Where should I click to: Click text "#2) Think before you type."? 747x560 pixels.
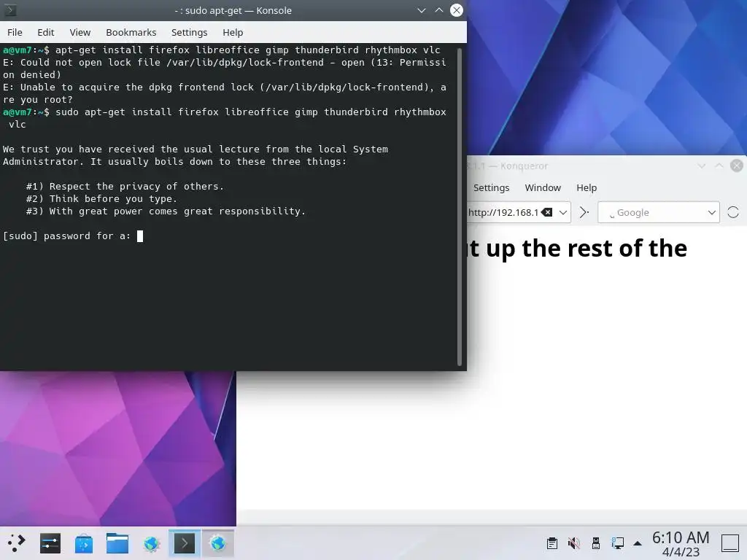pyautogui.click(x=101, y=199)
